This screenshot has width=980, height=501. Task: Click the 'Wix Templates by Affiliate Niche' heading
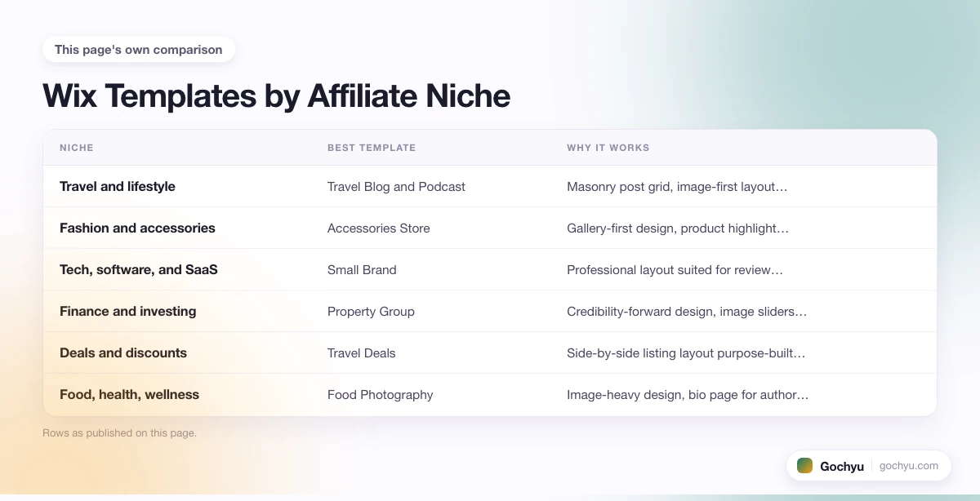click(x=277, y=96)
